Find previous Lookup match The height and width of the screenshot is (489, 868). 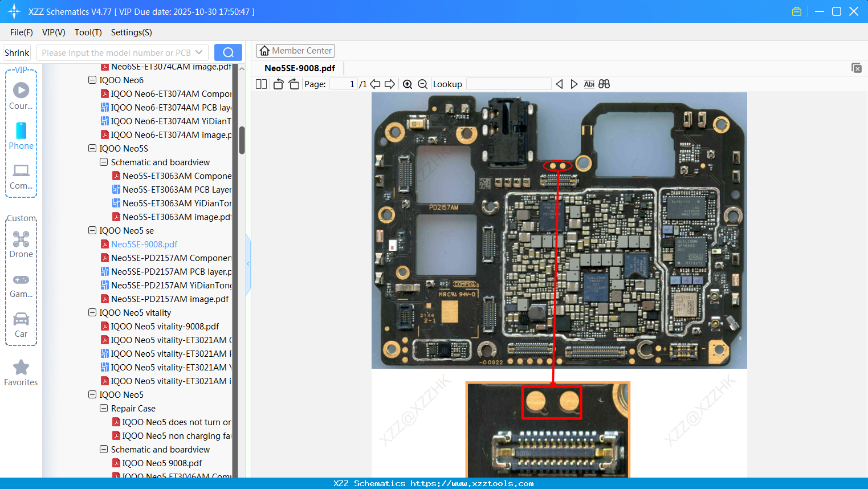coord(559,84)
